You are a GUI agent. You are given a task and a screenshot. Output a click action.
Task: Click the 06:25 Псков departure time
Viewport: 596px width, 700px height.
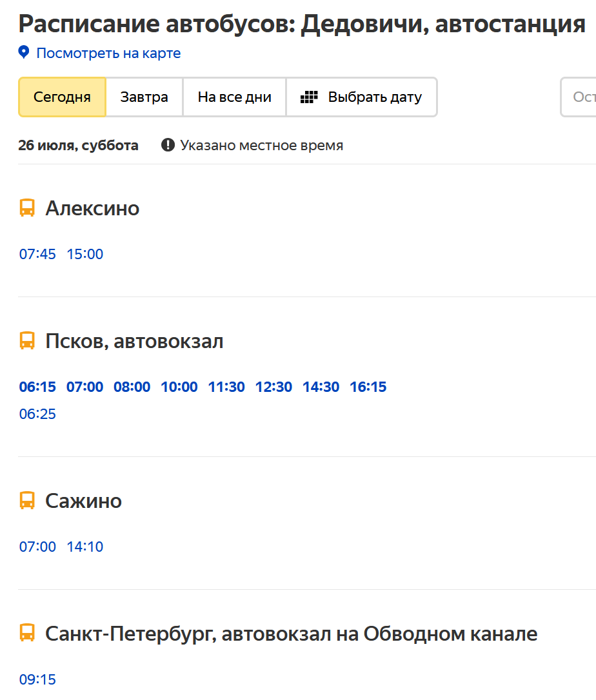tap(37, 414)
